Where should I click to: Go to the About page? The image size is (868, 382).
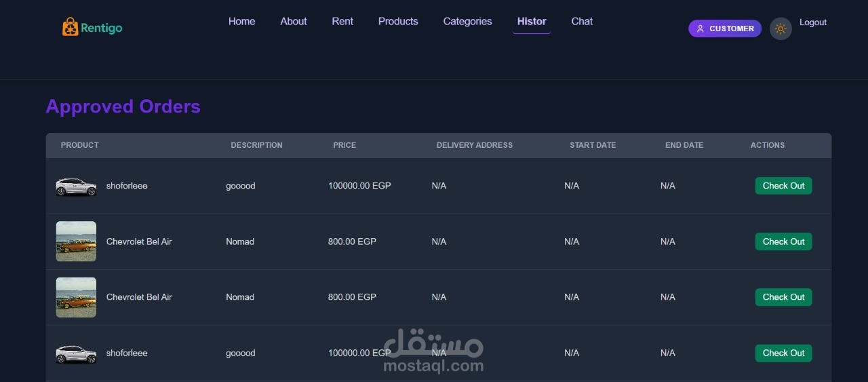pos(294,22)
